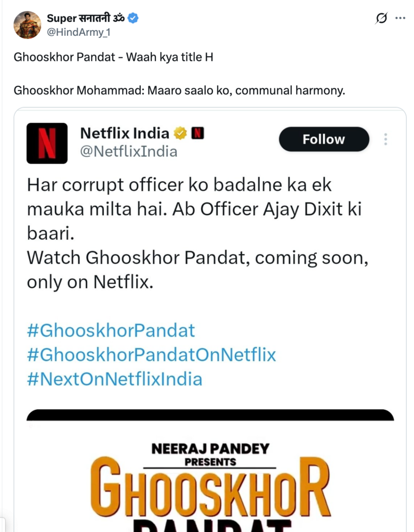
Task: Click Netflix India's gold verified badge
Action: tap(180, 134)
